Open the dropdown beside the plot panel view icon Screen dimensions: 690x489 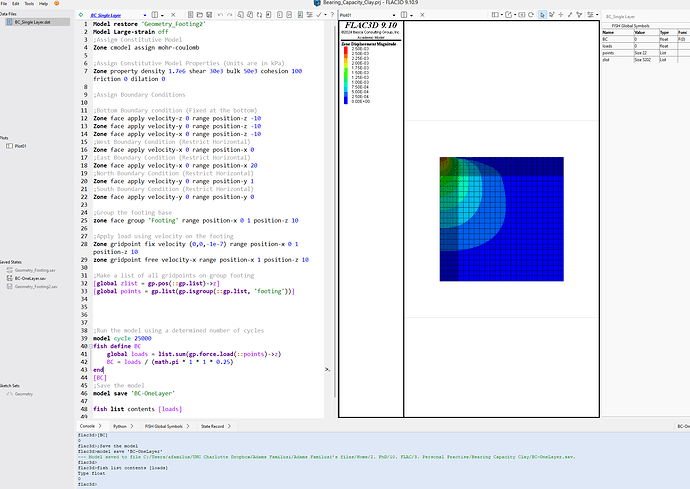(x=502, y=15)
